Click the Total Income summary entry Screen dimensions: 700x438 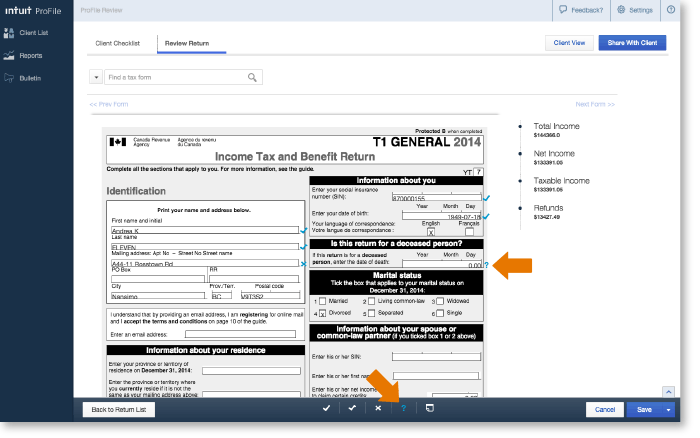tap(556, 129)
